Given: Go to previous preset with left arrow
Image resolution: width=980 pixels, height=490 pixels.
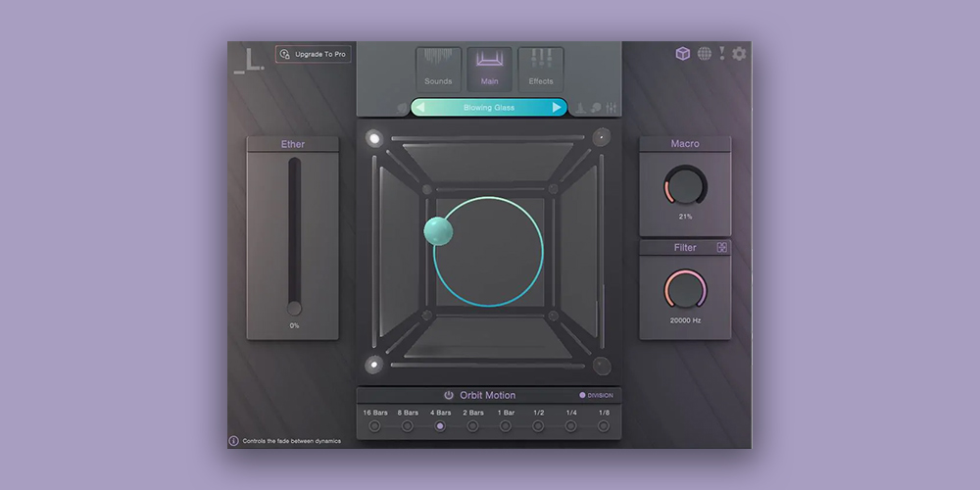Looking at the screenshot, I should coord(420,108).
